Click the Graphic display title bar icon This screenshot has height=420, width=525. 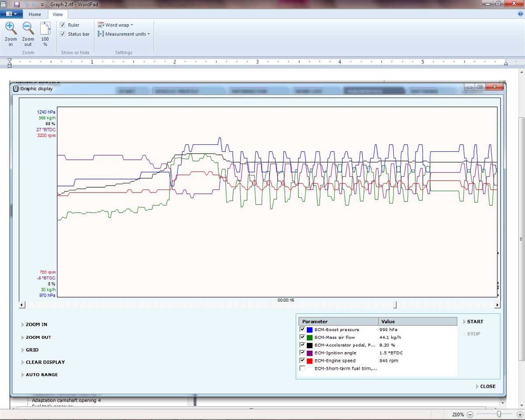click(15, 88)
